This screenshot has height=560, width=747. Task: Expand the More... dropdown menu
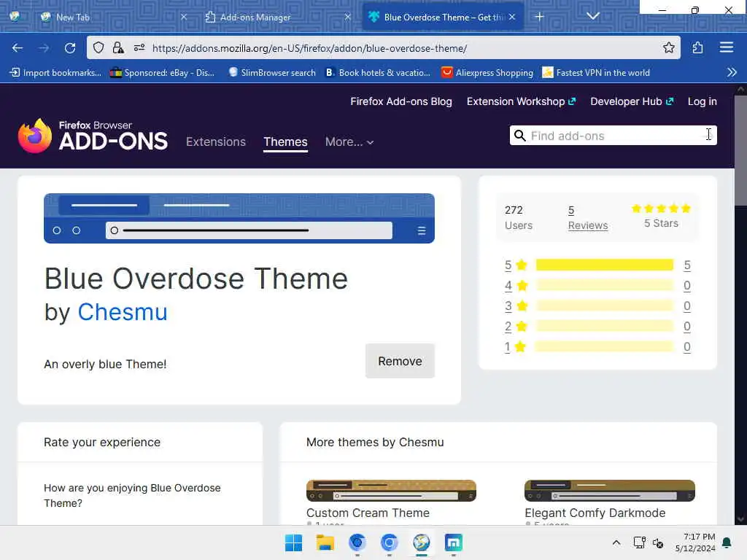click(349, 142)
